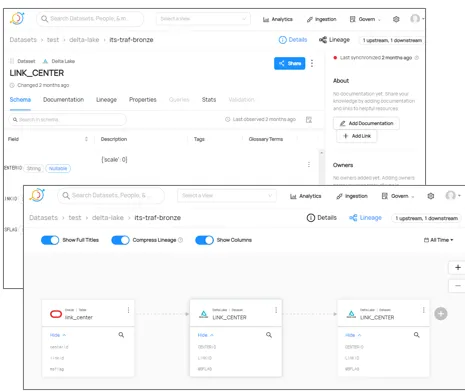
Task: Click the Search in schema input field
Action: tap(67, 119)
